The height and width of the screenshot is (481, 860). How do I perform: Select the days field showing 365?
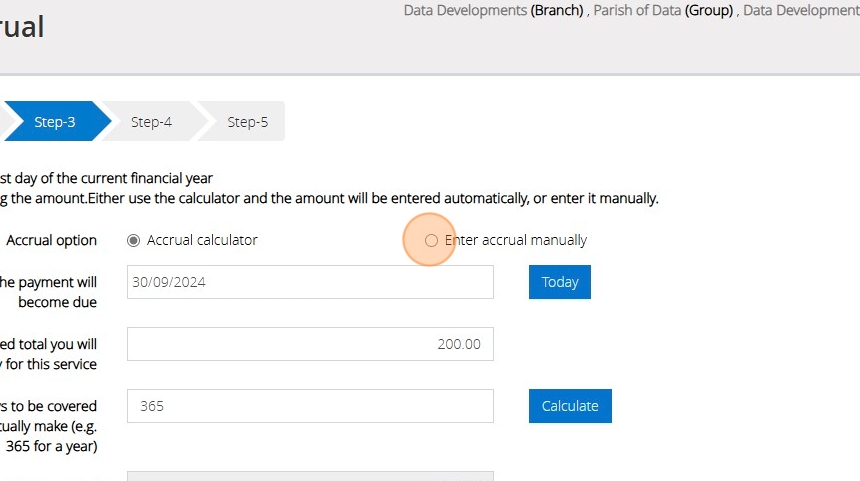(310, 406)
